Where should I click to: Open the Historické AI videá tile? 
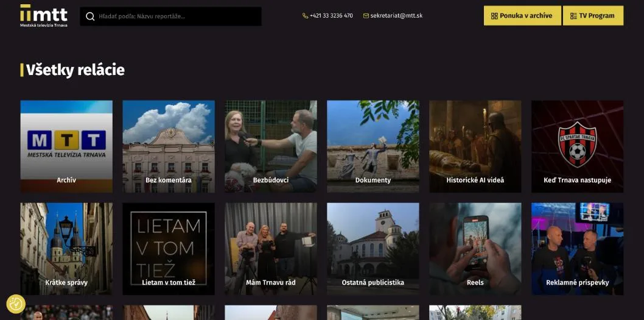[x=475, y=146]
